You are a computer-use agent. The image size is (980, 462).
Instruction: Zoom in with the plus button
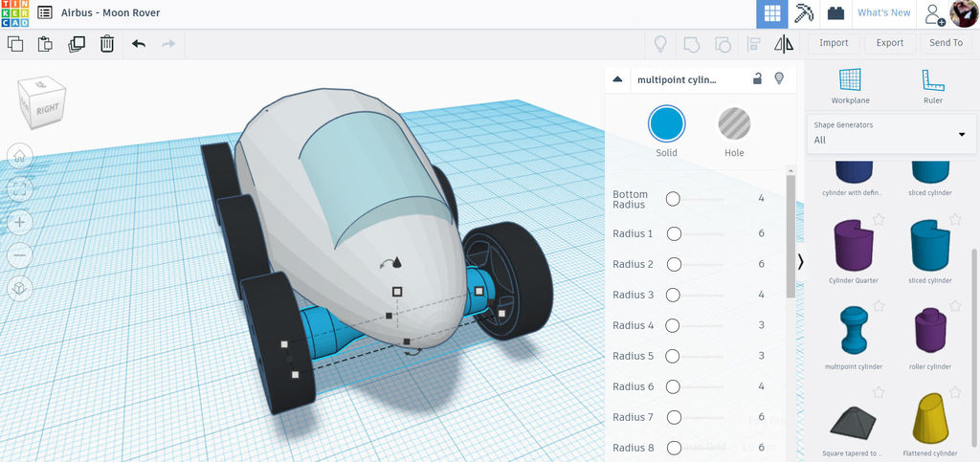[19, 222]
